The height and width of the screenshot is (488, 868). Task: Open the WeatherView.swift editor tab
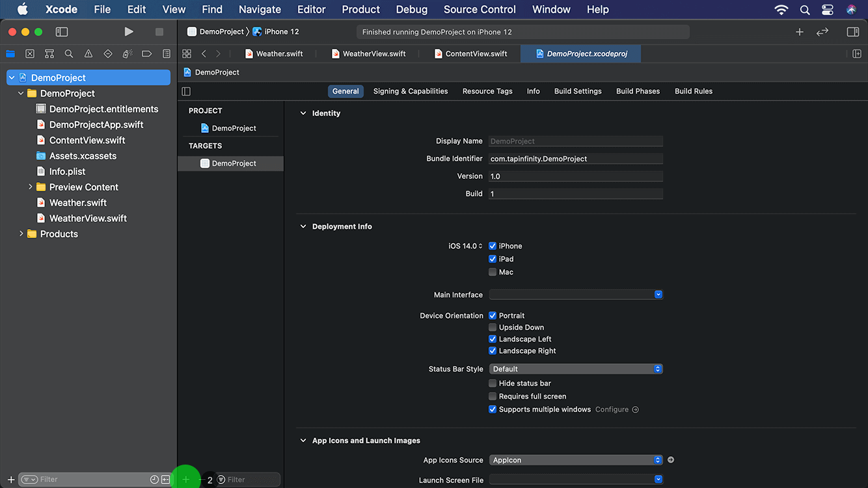(x=368, y=53)
